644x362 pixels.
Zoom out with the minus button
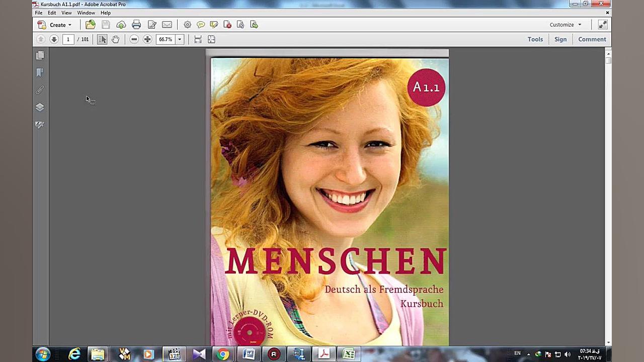(134, 39)
